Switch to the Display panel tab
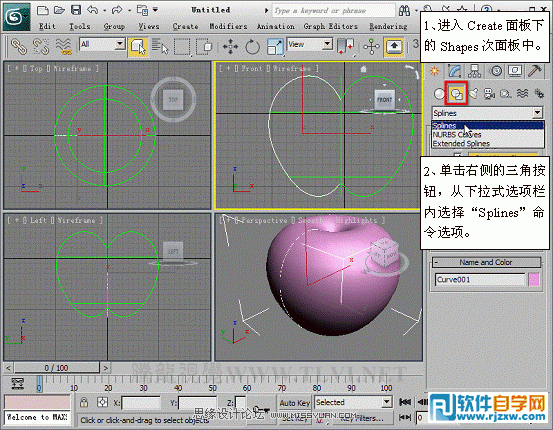The image size is (553, 430). [x=515, y=71]
